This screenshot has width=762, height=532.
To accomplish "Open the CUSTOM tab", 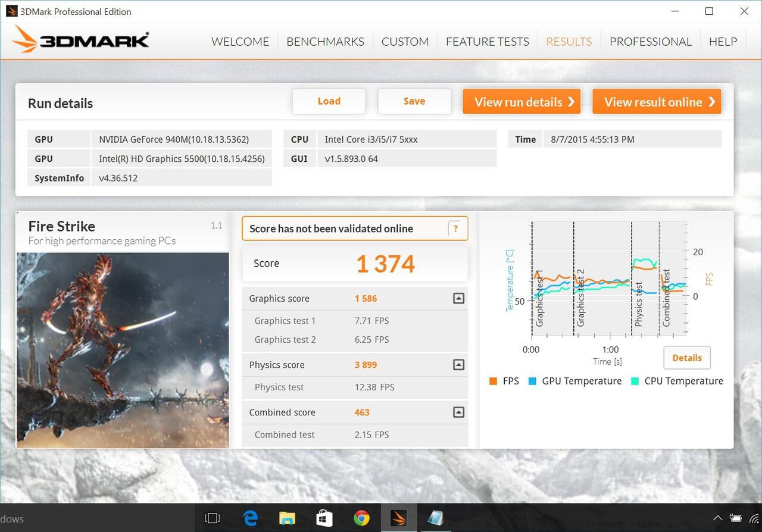I will point(405,42).
